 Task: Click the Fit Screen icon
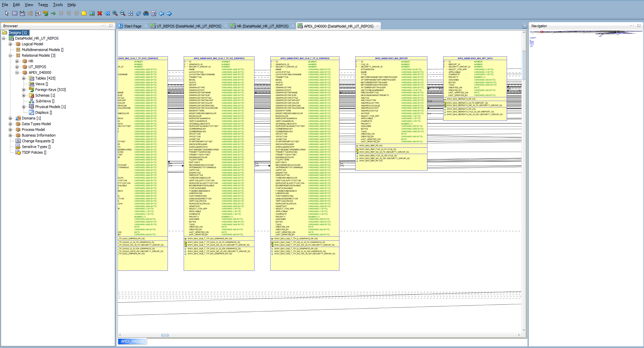click(x=130, y=13)
